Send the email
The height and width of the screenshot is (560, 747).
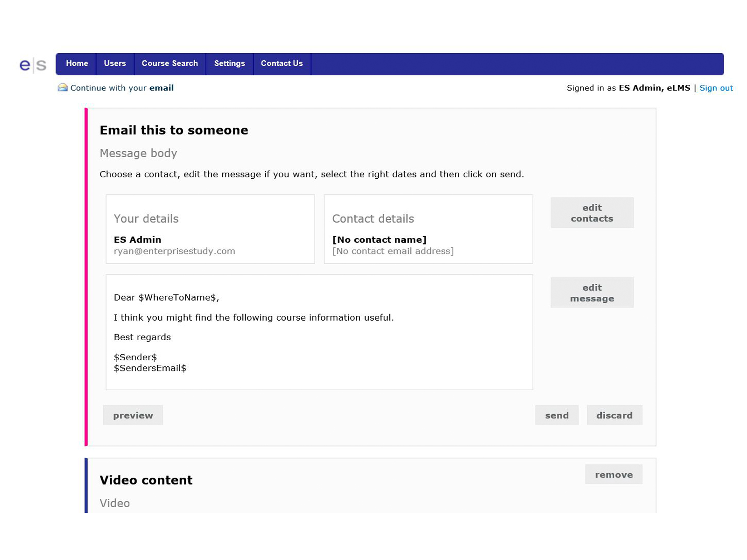557,415
